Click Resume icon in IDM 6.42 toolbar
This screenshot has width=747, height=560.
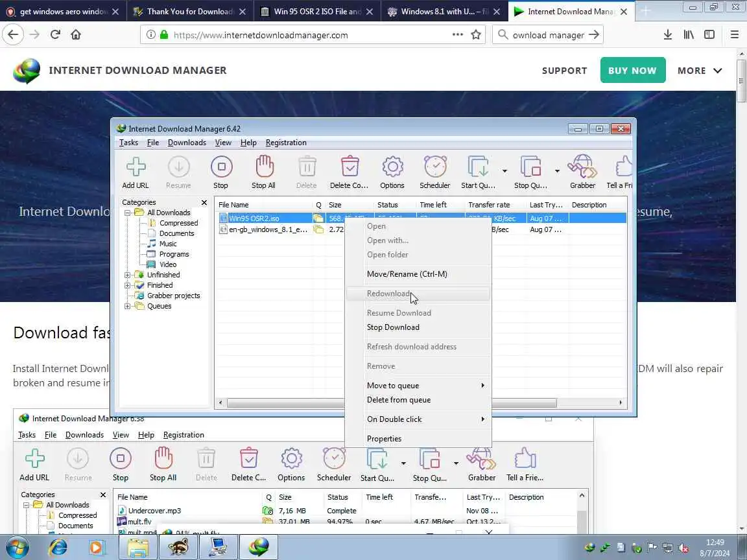[x=179, y=167]
